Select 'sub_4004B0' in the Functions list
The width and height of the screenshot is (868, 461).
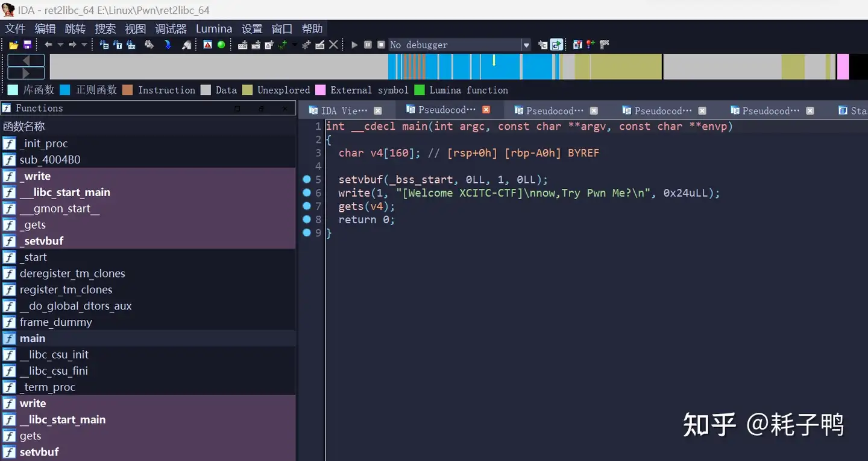tap(148, 160)
